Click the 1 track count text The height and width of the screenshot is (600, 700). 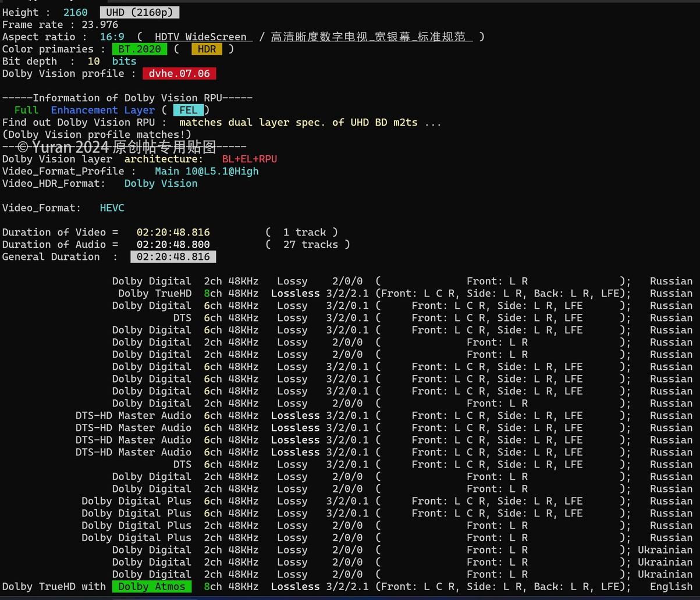click(305, 232)
